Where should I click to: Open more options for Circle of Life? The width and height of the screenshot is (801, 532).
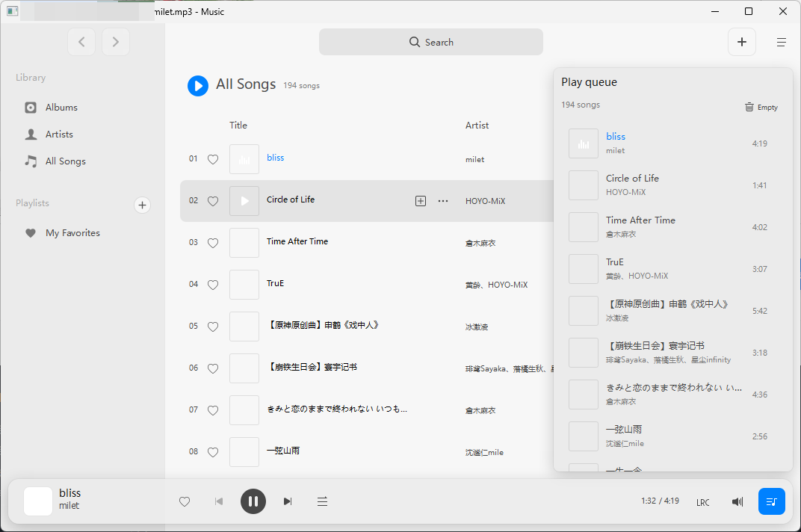point(443,201)
